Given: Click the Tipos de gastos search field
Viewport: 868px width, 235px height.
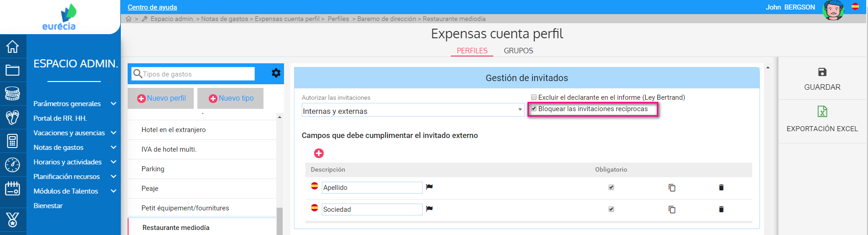Looking at the screenshot, I should pos(198,74).
